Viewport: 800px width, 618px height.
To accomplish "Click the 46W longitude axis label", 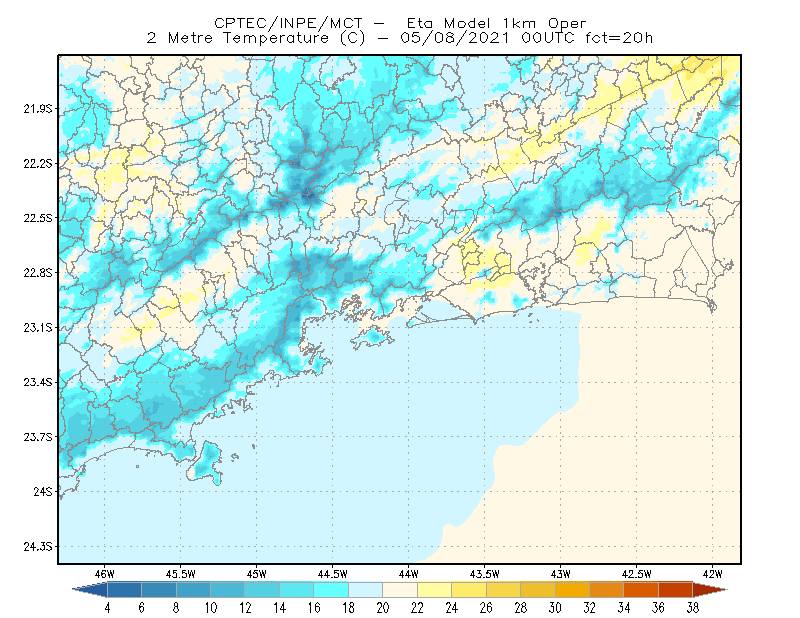I will (x=105, y=574).
